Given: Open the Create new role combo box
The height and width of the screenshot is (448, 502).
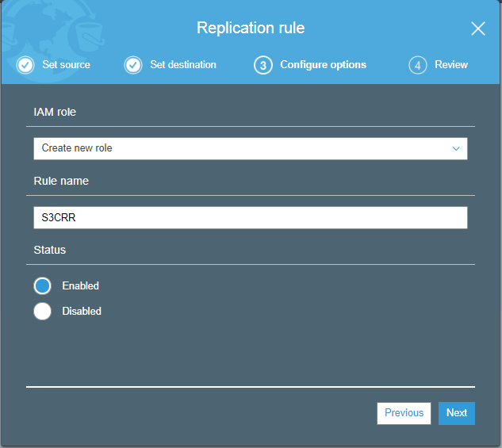Looking at the screenshot, I should click(x=251, y=148).
